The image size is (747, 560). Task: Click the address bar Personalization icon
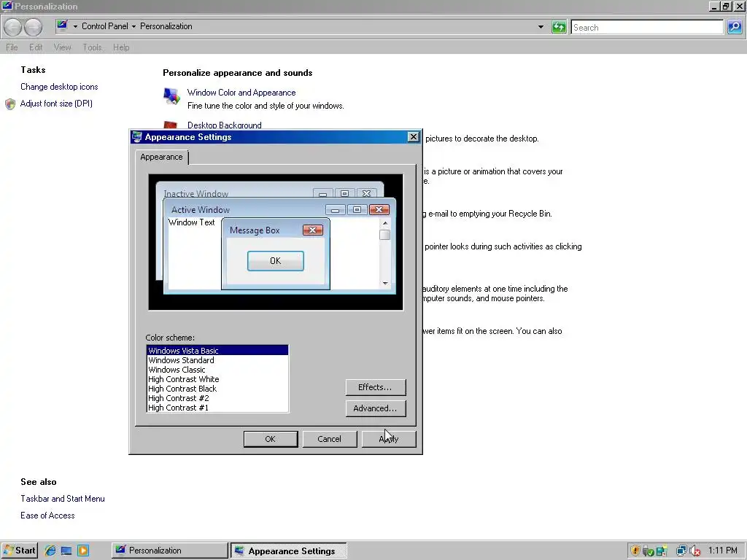pyautogui.click(x=62, y=26)
